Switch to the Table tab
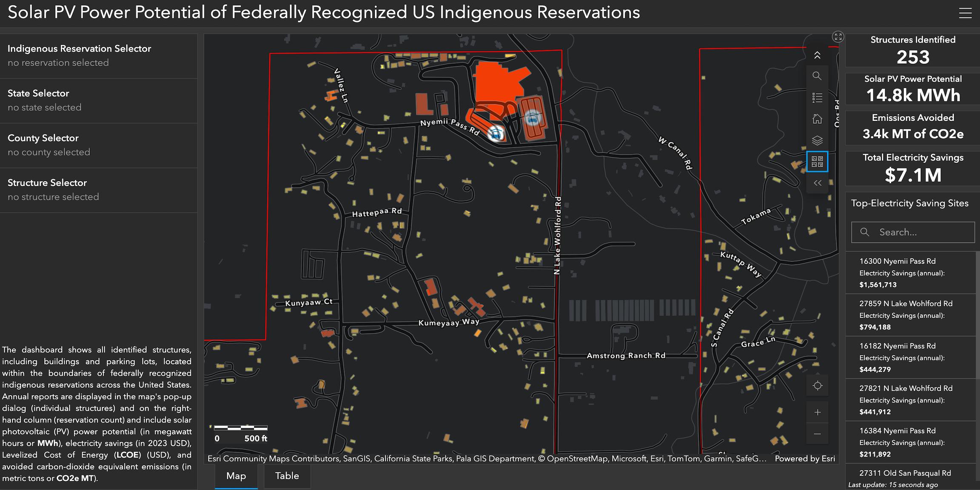The height and width of the screenshot is (490, 980). coord(287,476)
